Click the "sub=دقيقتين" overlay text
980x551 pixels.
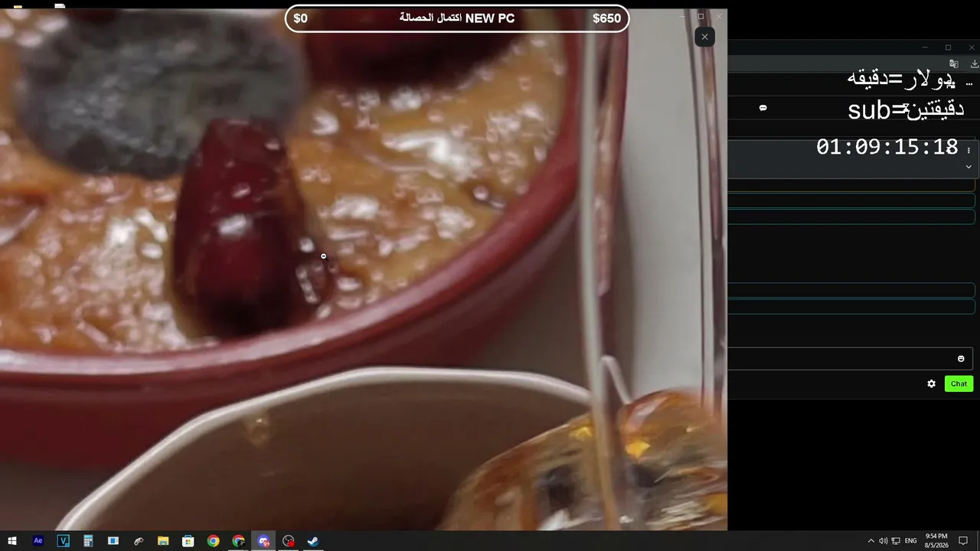coord(906,110)
